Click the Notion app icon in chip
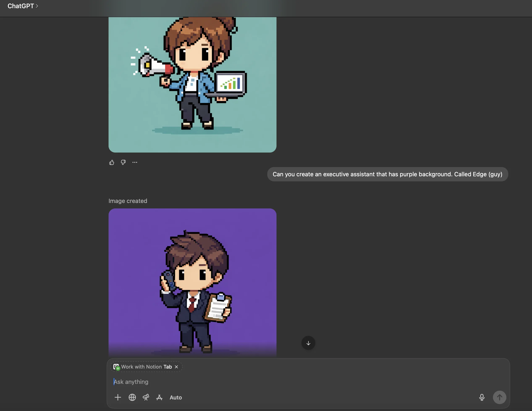The width and height of the screenshot is (532, 411). click(x=117, y=367)
